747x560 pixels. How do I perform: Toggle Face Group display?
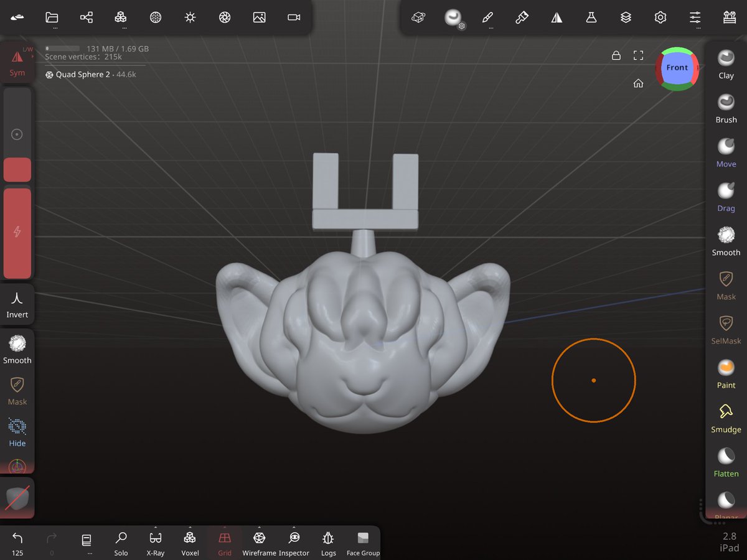(363, 543)
